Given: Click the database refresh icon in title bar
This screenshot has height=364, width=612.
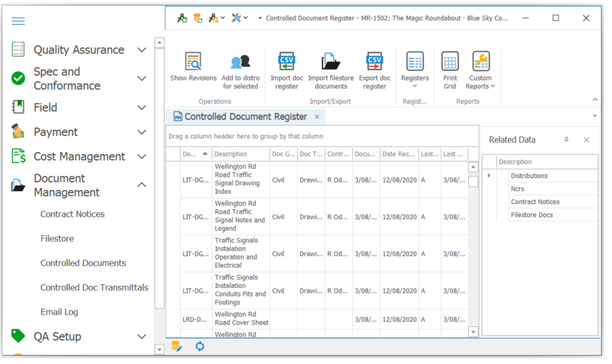Looking at the screenshot, I should click(x=198, y=18).
